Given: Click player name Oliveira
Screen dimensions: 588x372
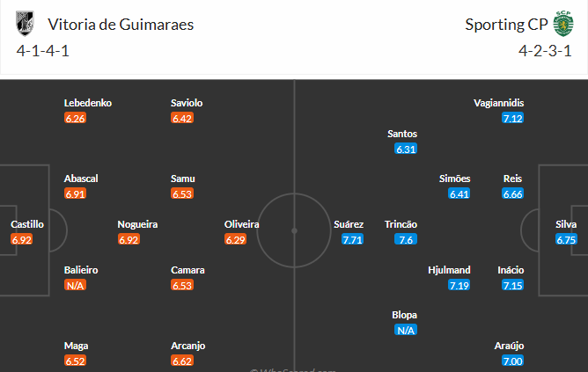Looking at the screenshot, I should [242, 224].
